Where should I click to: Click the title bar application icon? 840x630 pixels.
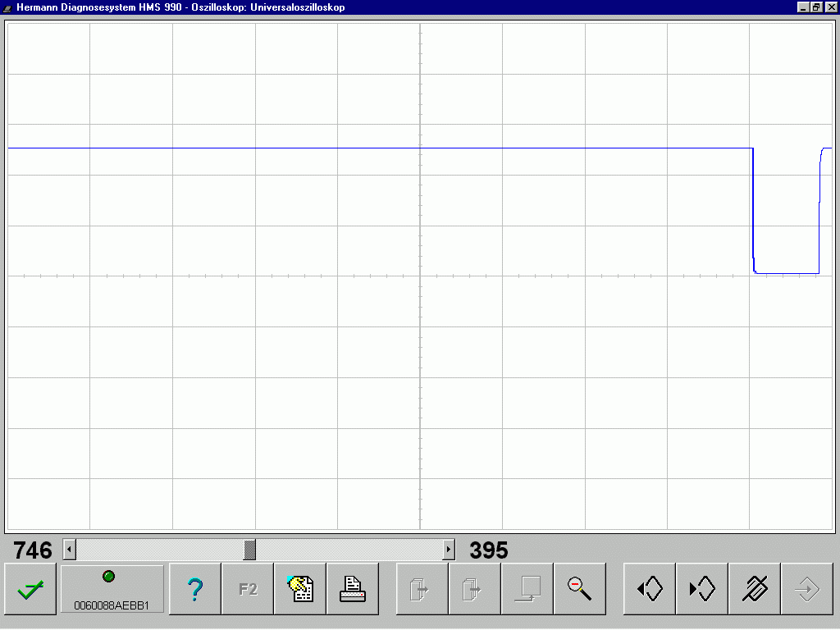click(x=7, y=7)
